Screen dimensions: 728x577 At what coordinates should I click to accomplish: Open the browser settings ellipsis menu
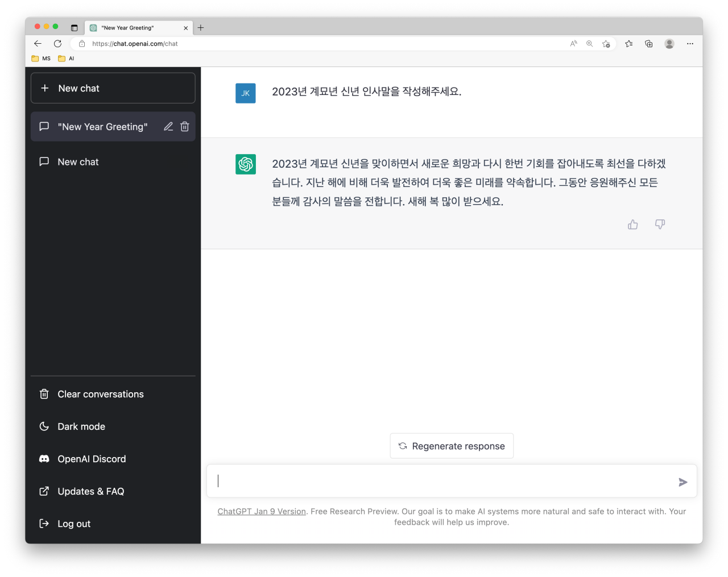pyautogui.click(x=690, y=44)
